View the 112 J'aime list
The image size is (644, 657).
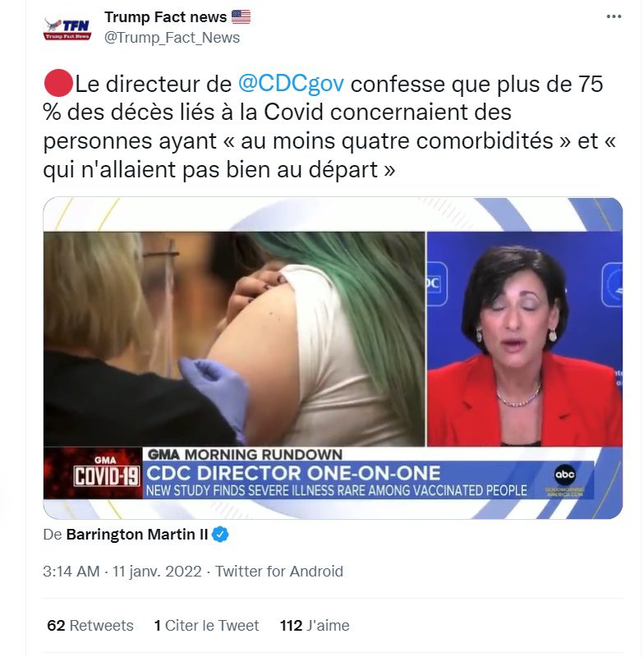[x=315, y=626]
